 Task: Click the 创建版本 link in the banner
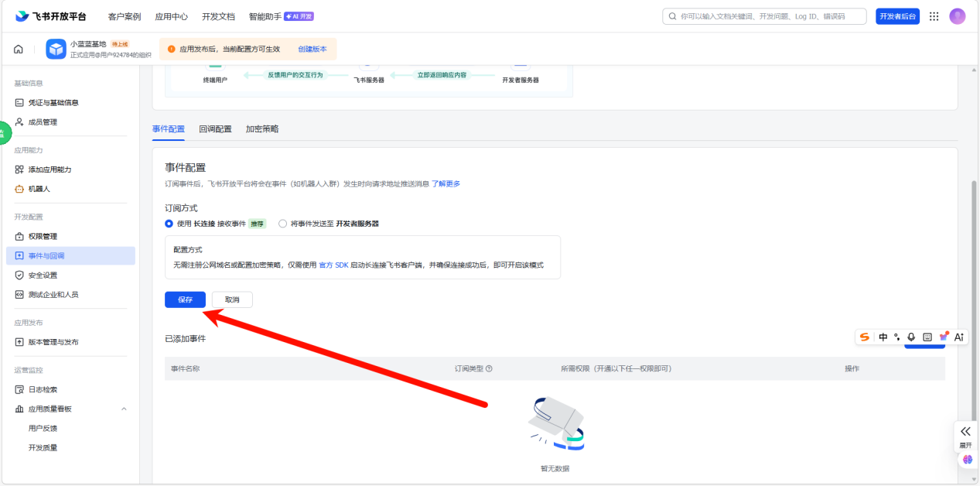coord(312,49)
